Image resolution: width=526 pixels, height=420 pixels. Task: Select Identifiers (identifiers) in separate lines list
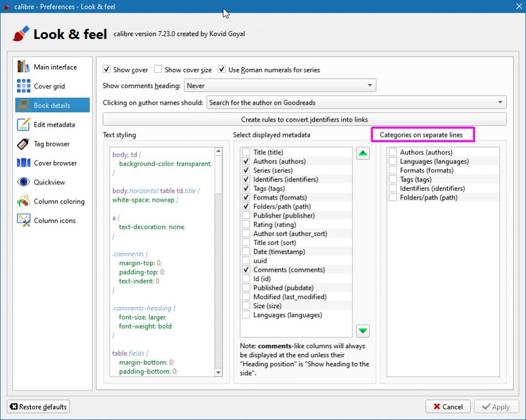click(x=443, y=188)
